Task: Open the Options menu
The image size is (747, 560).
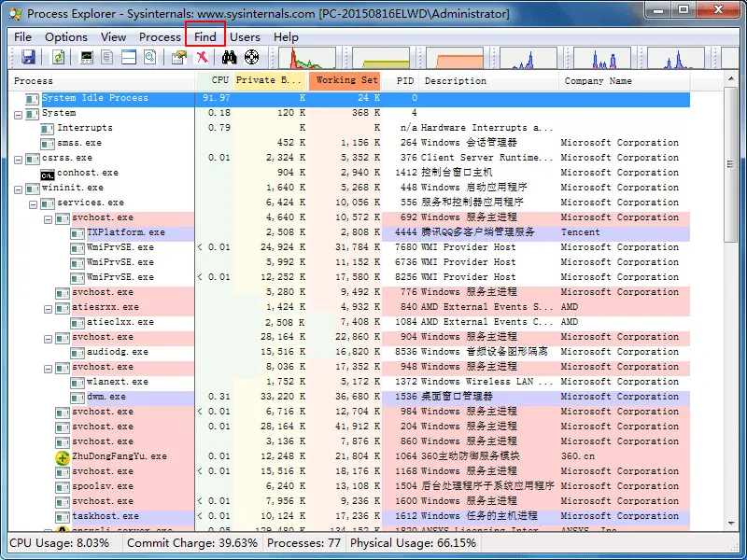Action: [66, 37]
